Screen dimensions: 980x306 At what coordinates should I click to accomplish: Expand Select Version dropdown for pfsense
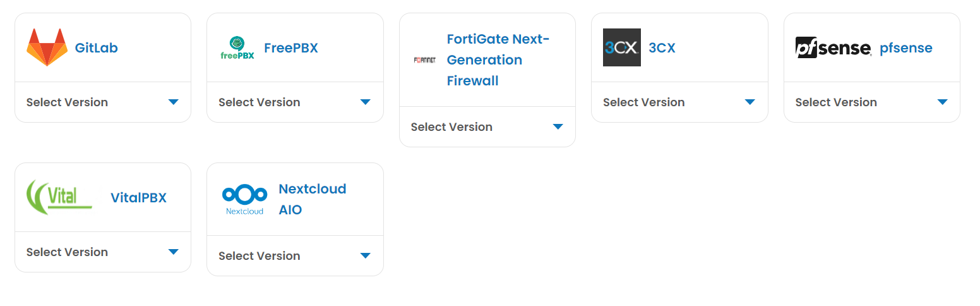pos(871,102)
